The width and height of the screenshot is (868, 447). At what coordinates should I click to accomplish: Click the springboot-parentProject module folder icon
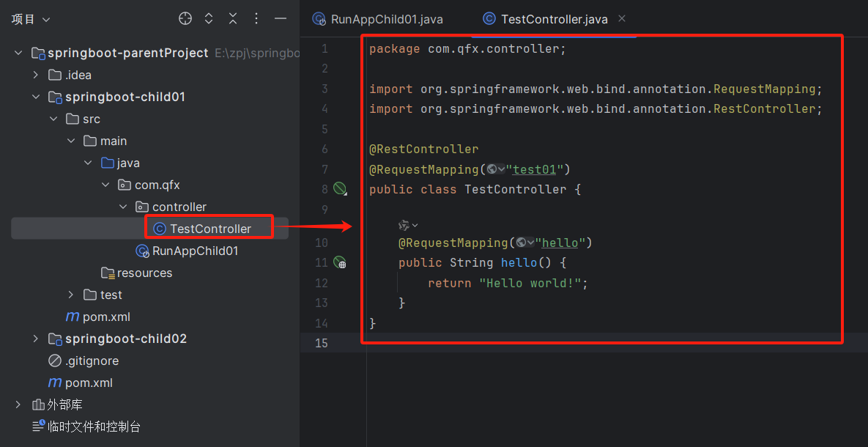coord(38,53)
